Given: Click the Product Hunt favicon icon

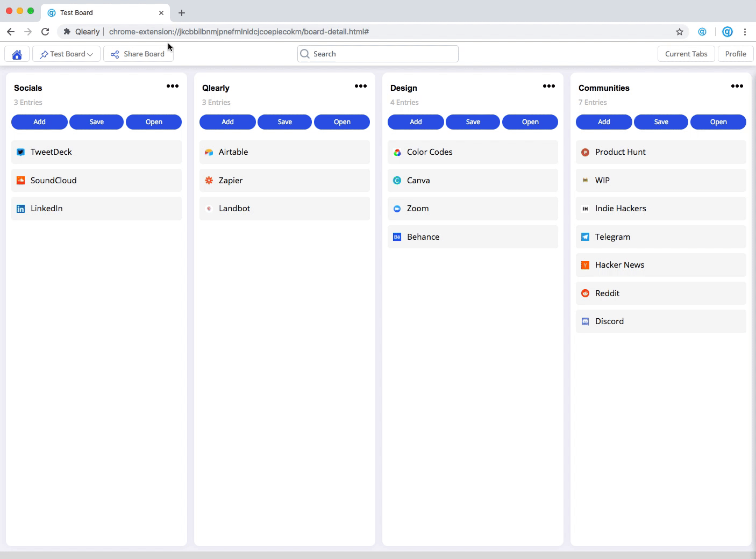Looking at the screenshot, I should 585,152.
